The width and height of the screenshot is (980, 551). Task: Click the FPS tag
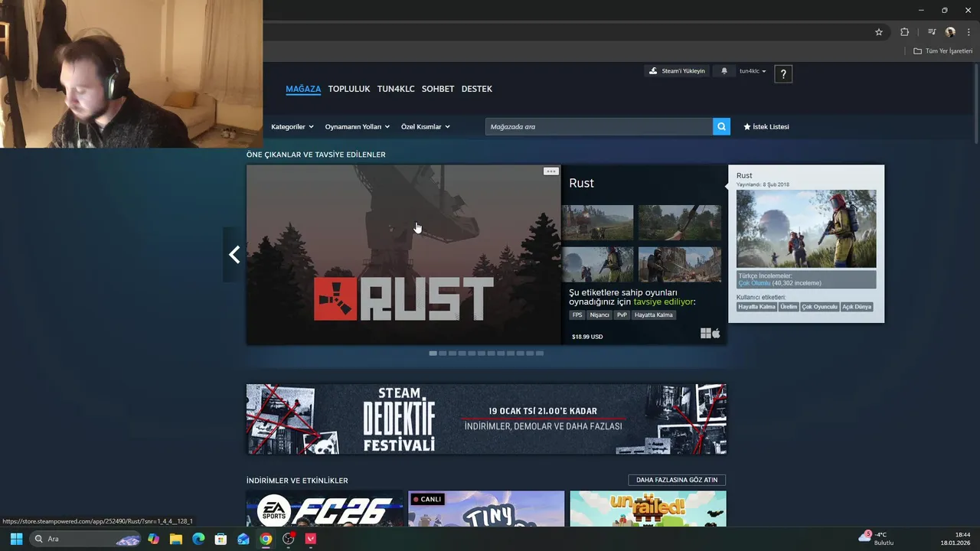click(577, 315)
